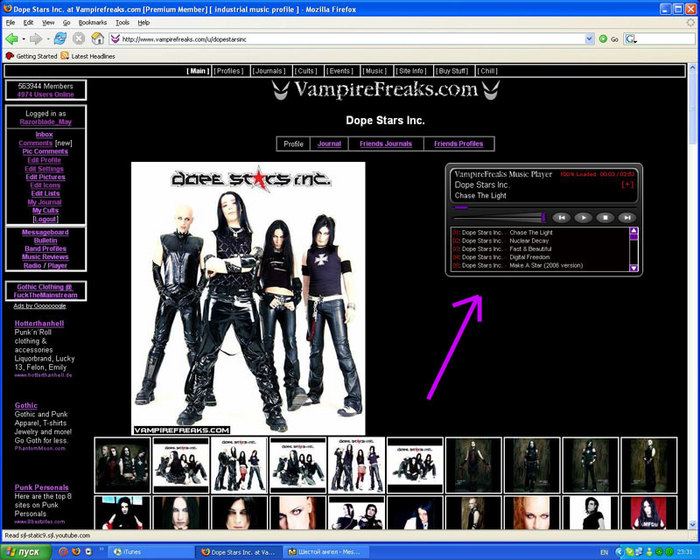Stop playback in VampireFreaks player

coord(605,217)
